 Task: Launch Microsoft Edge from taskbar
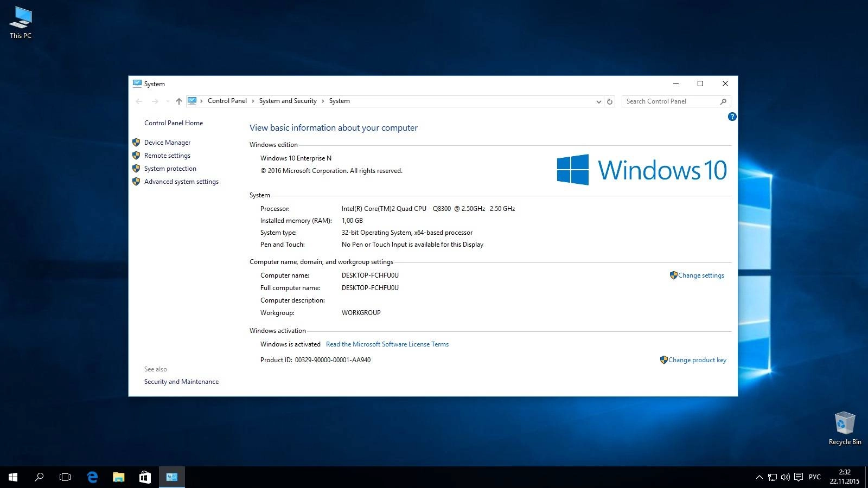point(92,477)
